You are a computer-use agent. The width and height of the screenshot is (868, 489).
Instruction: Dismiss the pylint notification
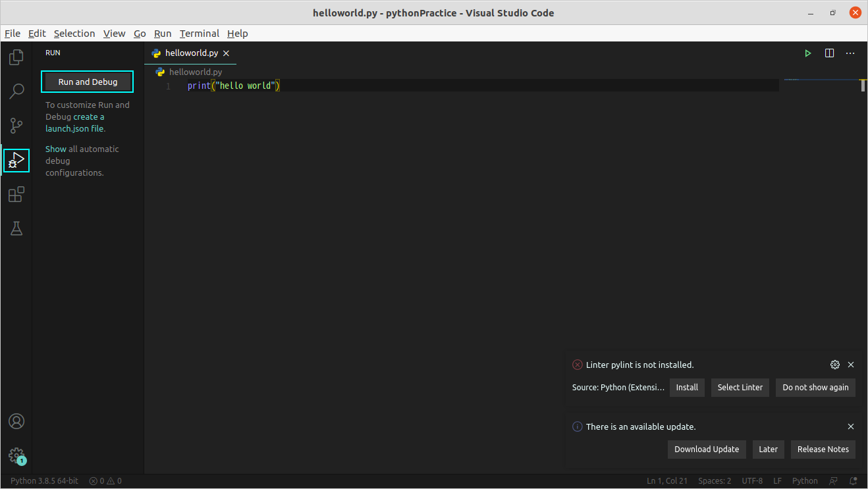[851, 365]
